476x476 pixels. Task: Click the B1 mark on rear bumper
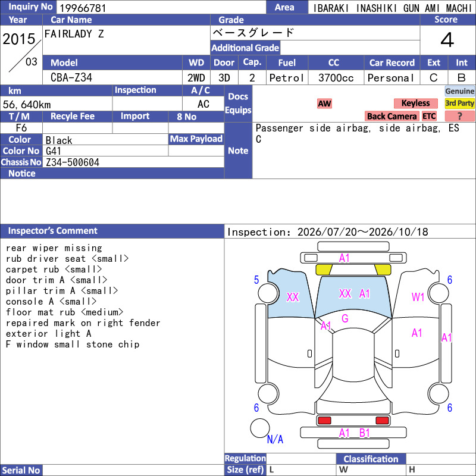[x=364, y=433]
